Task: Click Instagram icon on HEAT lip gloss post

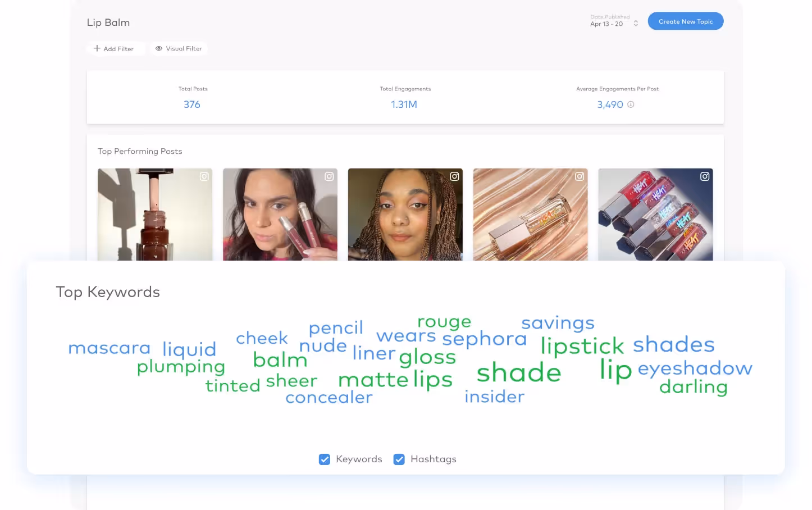Action: tap(705, 176)
